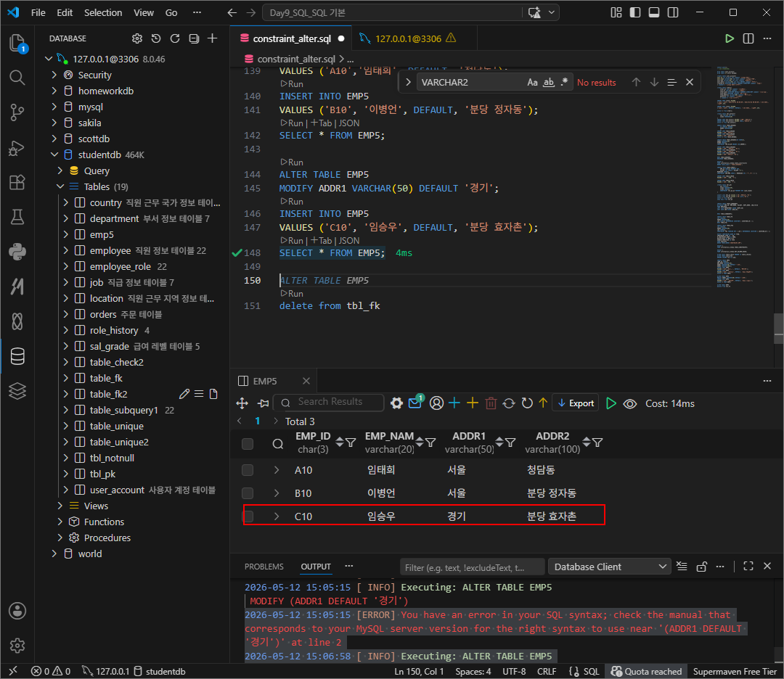This screenshot has width=784, height=679.
Task: Toggle Match Case in find widget
Action: tap(533, 83)
